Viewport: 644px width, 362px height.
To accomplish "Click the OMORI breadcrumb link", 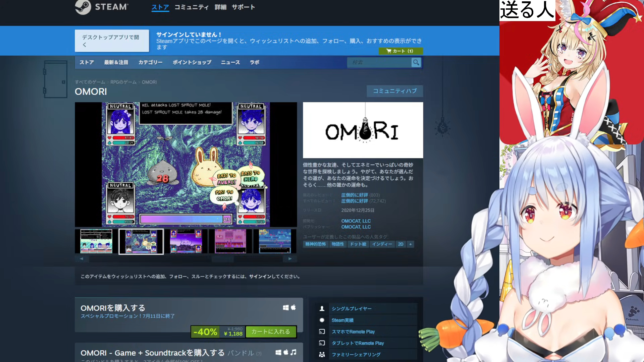I will click(149, 82).
